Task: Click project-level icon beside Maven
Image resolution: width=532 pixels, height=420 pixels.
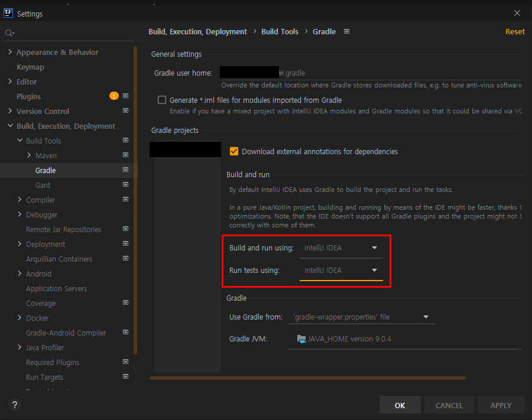Action: [125, 155]
